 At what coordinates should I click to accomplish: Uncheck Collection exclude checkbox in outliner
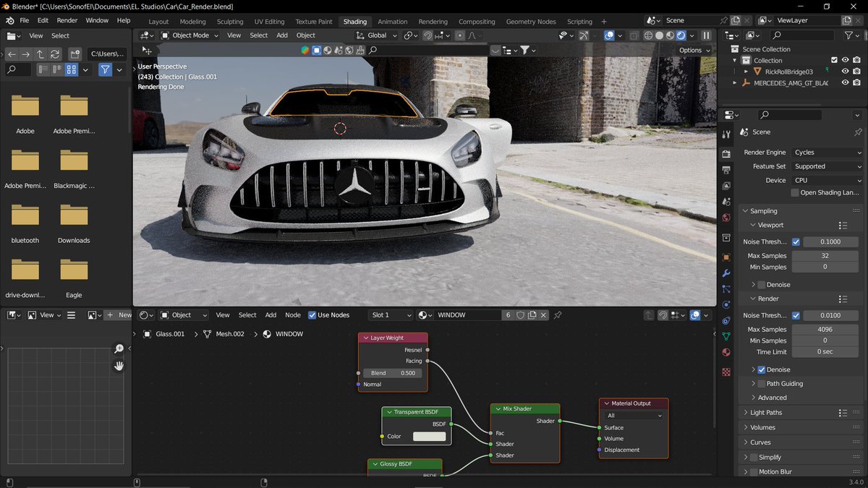click(834, 60)
